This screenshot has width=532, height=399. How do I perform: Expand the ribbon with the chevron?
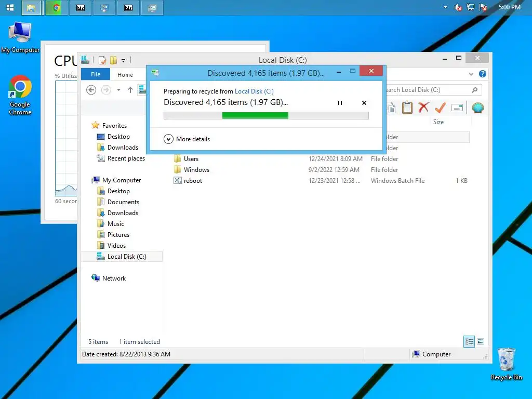coord(471,74)
